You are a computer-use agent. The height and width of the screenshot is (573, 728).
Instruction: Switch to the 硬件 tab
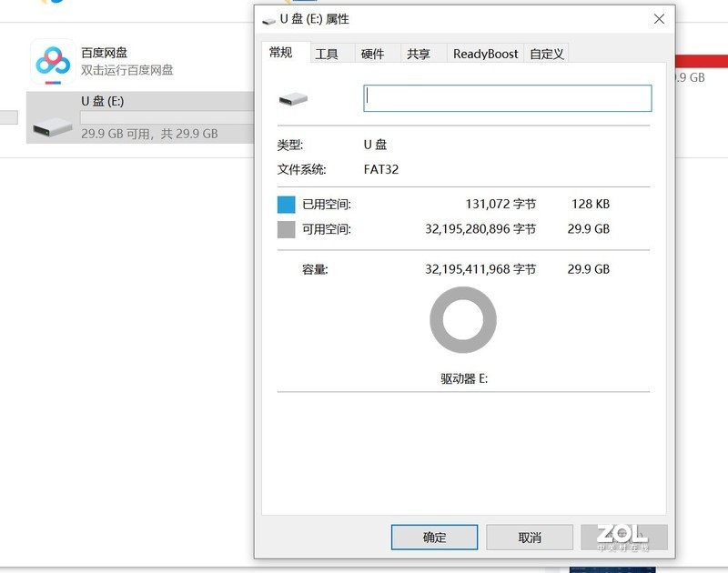(x=373, y=54)
